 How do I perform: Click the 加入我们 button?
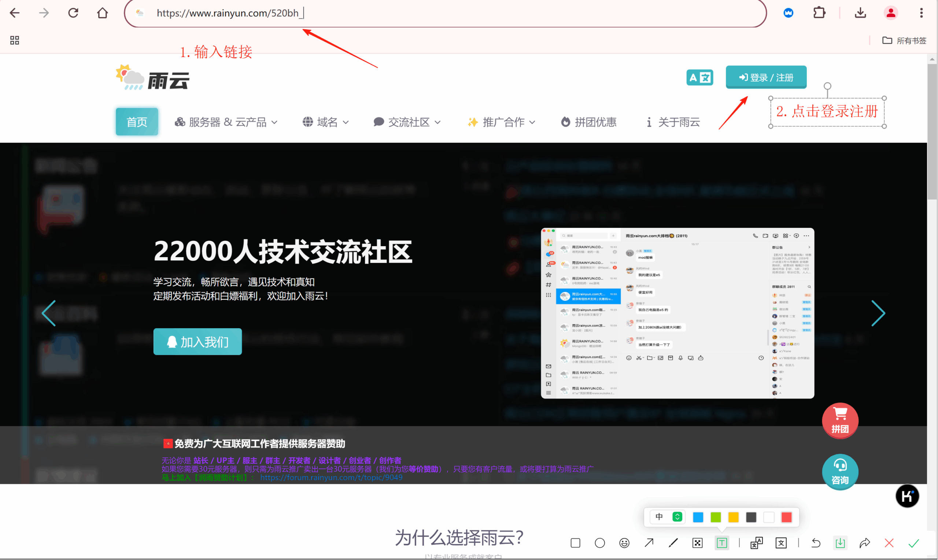point(197,342)
